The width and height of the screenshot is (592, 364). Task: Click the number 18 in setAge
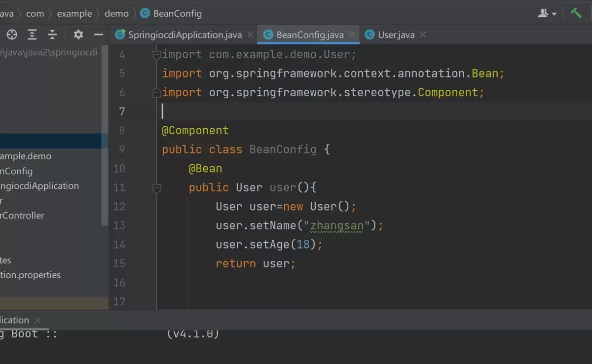[x=303, y=245]
